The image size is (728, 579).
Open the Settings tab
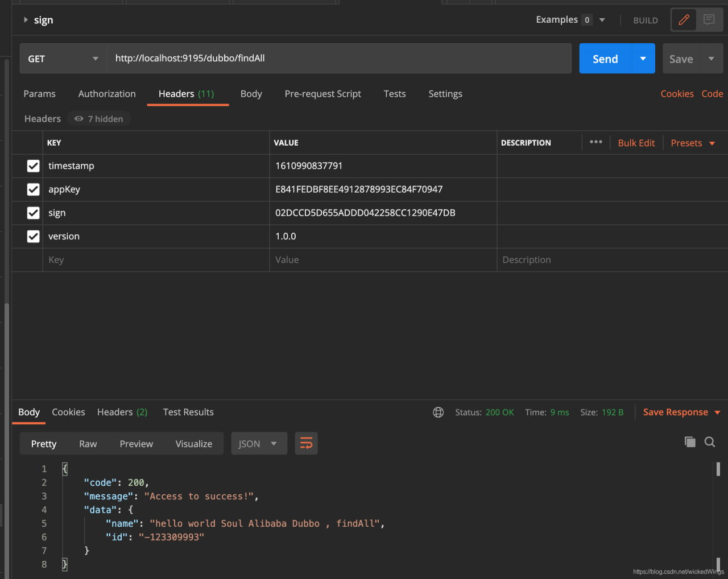[x=445, y=94]
